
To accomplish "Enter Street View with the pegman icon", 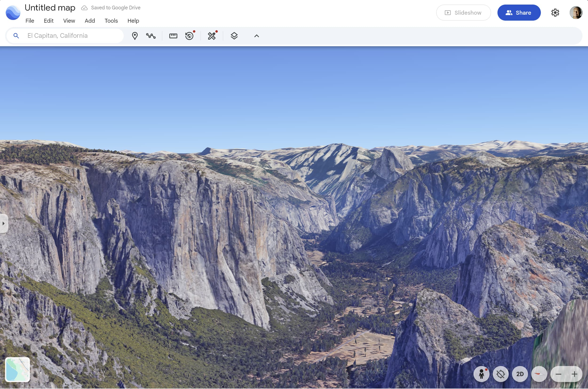I will [x=481, y=374].
